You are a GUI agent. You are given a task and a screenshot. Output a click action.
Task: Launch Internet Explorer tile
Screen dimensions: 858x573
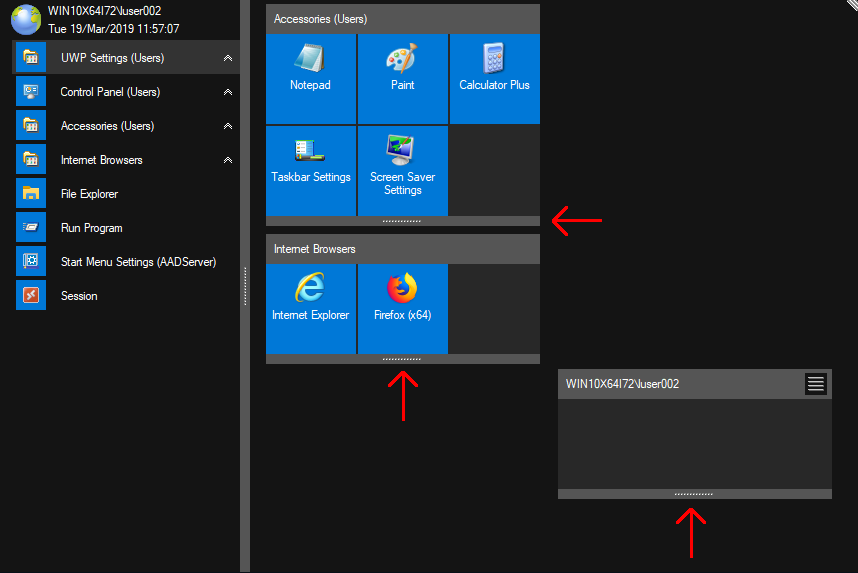click(310, 308)
